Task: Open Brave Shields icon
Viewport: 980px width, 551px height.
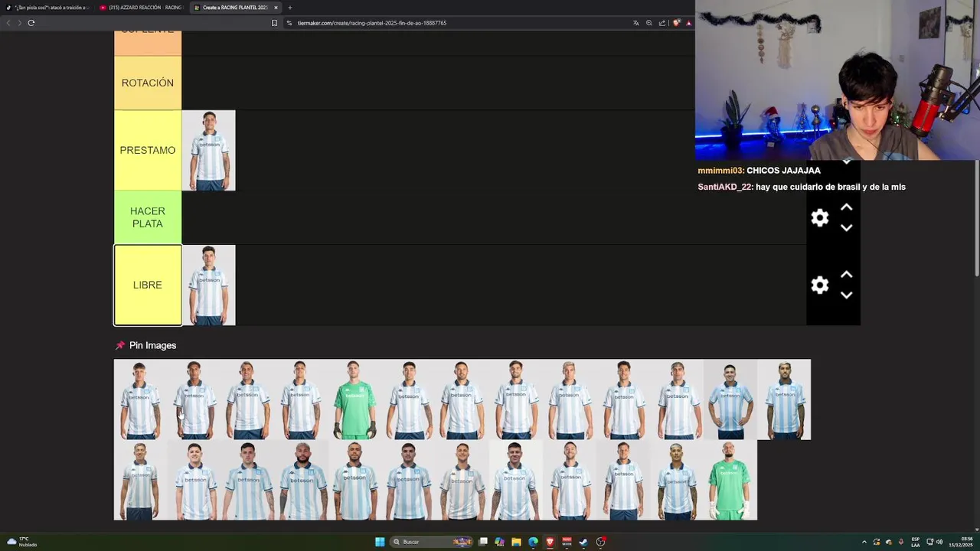Action: coord(676,23)
